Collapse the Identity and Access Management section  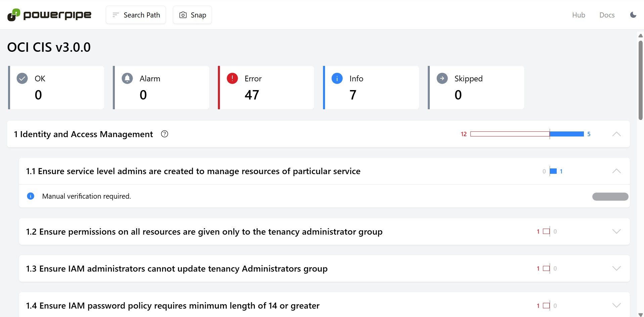[x=616, y=134]
